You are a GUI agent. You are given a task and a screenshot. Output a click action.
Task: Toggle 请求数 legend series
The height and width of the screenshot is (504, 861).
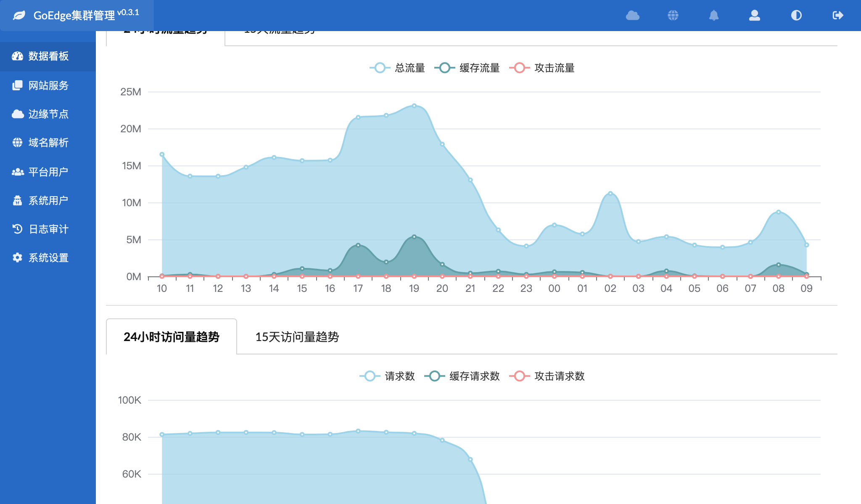click(x=387, y=376)
